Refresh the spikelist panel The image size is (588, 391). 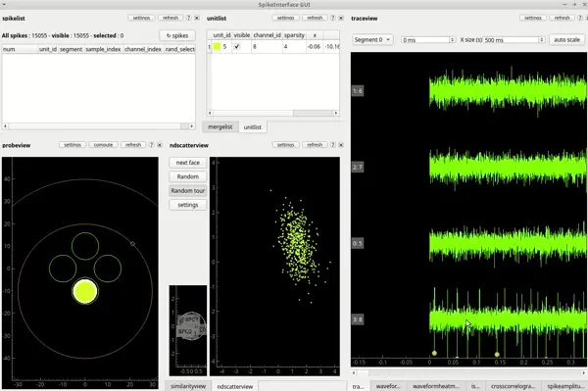(171, 18)
